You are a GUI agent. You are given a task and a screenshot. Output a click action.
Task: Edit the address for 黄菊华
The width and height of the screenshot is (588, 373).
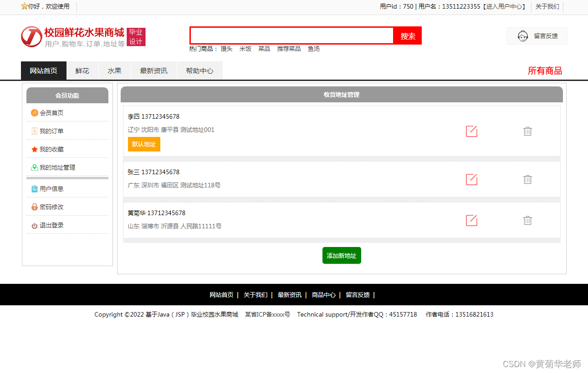pyautogui.click(x=471, y=221)
